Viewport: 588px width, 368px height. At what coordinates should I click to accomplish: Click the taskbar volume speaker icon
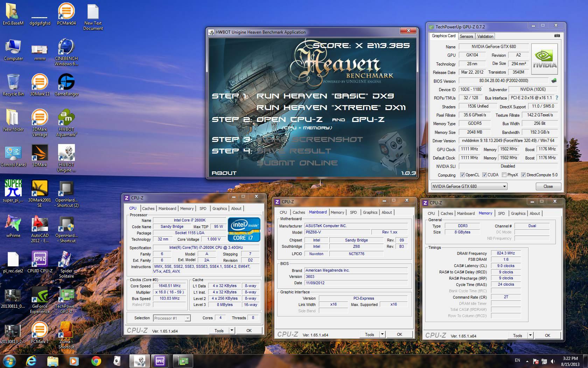553,361
